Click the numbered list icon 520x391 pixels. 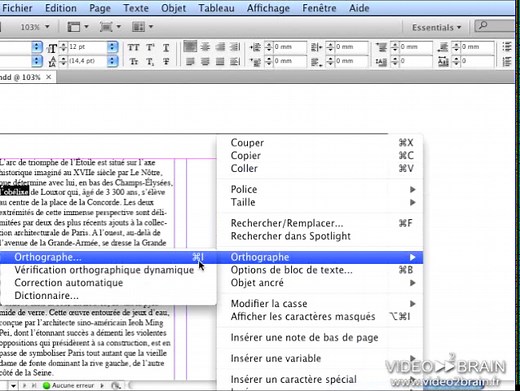[507, 62]
